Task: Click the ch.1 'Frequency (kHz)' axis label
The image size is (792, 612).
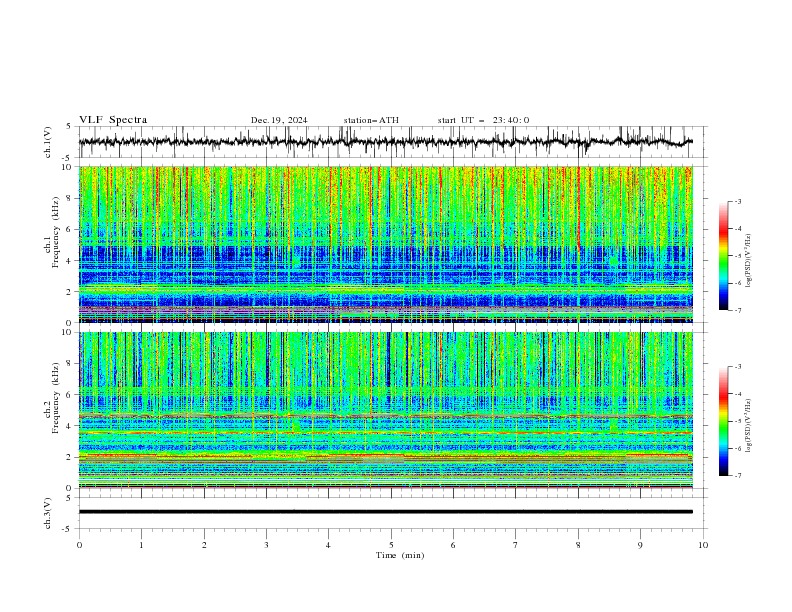Action: pyautogui.click(x=56, y=232)
